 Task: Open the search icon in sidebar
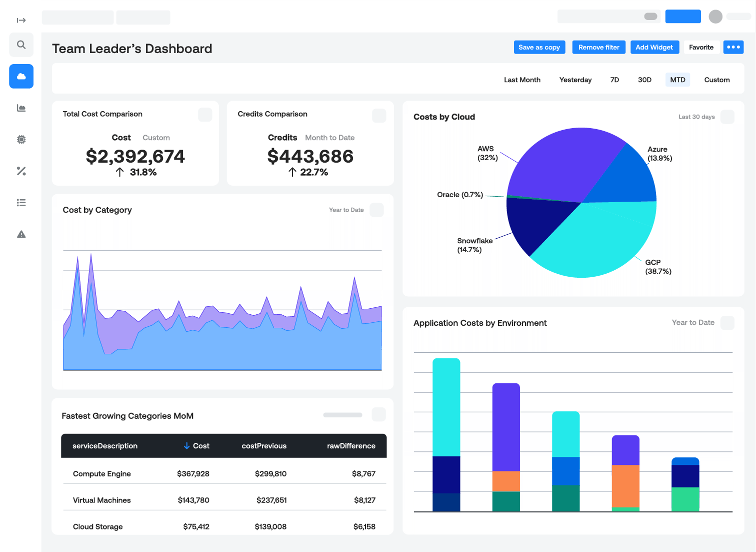pos(21,45)
